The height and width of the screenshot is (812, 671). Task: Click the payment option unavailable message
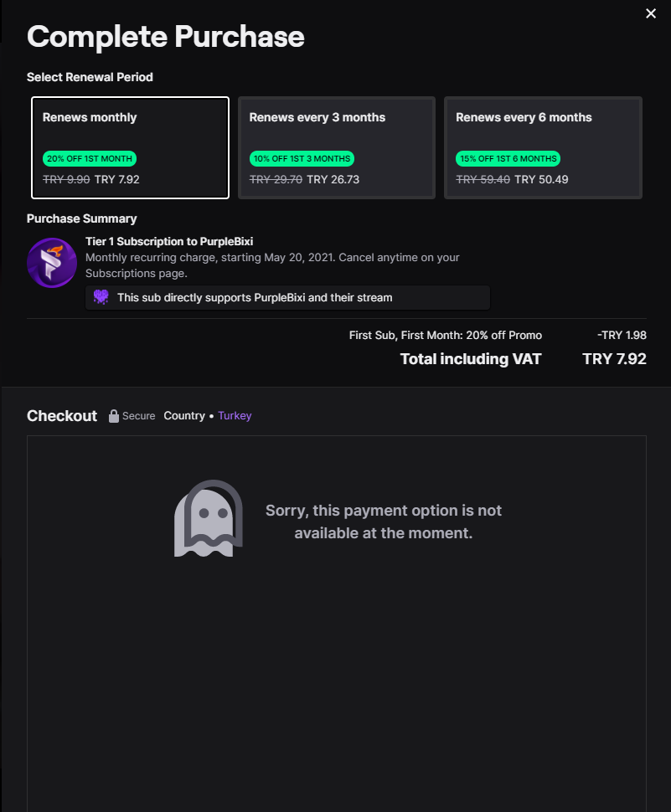click(384, 521)
